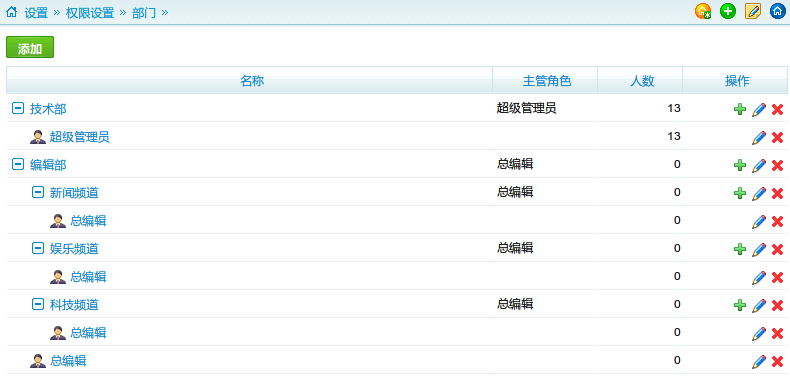Add a sub-item to 娱乐频道 with the plus icon
This screenshot has width=790, height=384.
point(740,249)
